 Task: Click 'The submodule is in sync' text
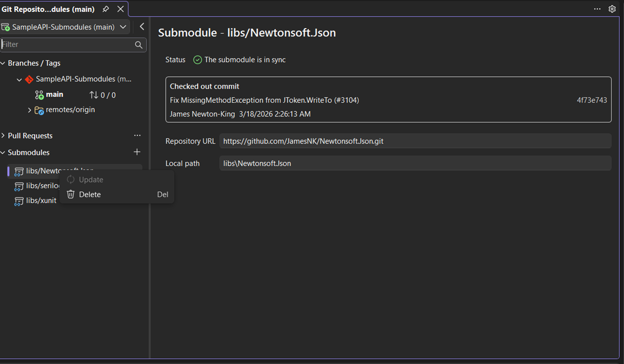tap(245, 60)
